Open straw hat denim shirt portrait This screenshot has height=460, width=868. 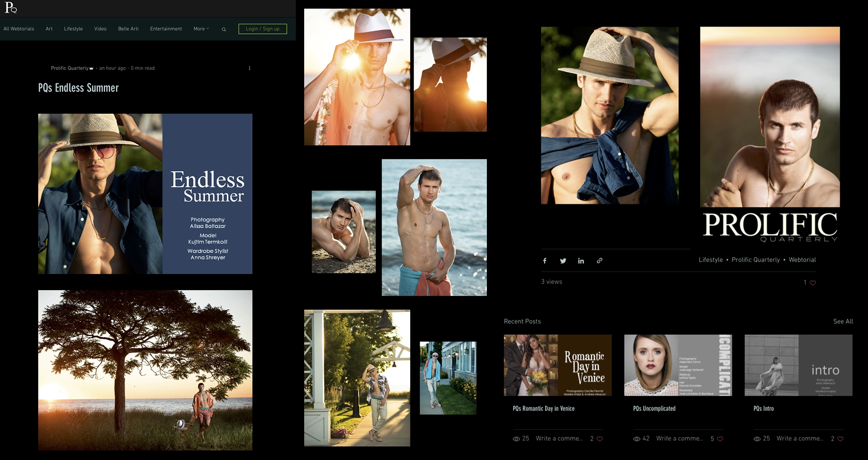[610, 115]
